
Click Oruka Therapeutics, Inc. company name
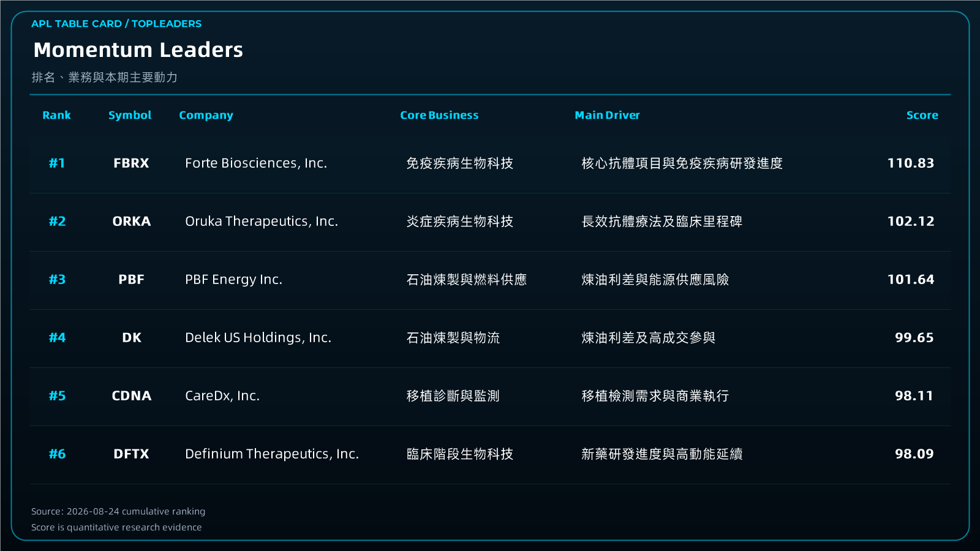[x=262, y=221]
